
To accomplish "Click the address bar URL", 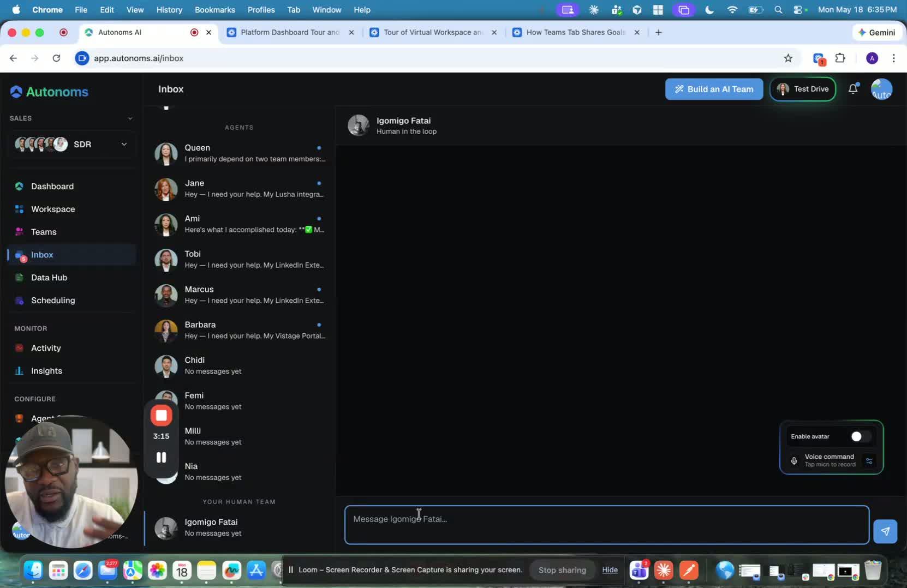I will click(139, 58).
